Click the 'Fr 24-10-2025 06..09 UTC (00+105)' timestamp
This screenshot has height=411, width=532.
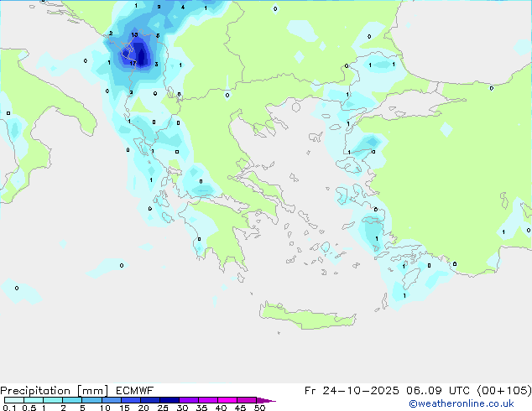418,391
